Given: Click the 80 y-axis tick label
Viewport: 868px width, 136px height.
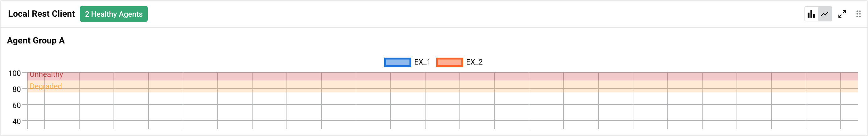Looking at the screenshot, I should (x=16, y=89).
